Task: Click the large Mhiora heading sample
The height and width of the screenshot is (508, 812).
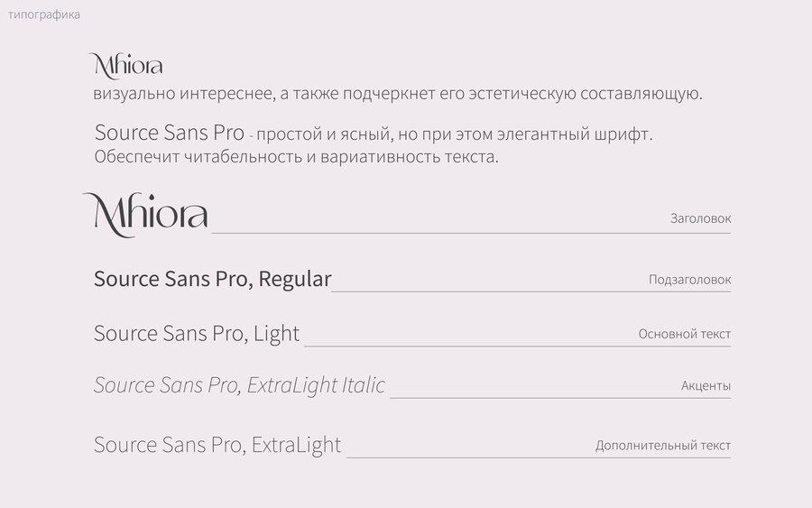Action: click(145, 215)
